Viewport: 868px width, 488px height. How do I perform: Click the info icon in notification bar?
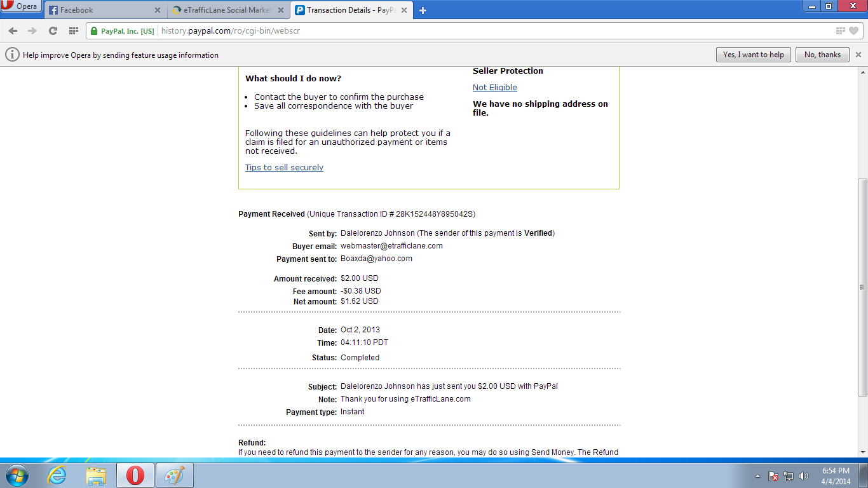(12, 55)
